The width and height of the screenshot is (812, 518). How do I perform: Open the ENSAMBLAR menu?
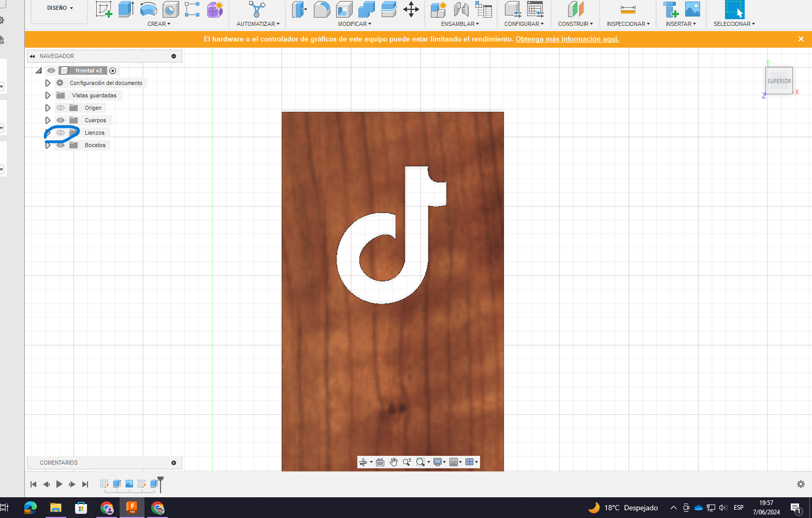pyautogui.click(x=460, y=24)
